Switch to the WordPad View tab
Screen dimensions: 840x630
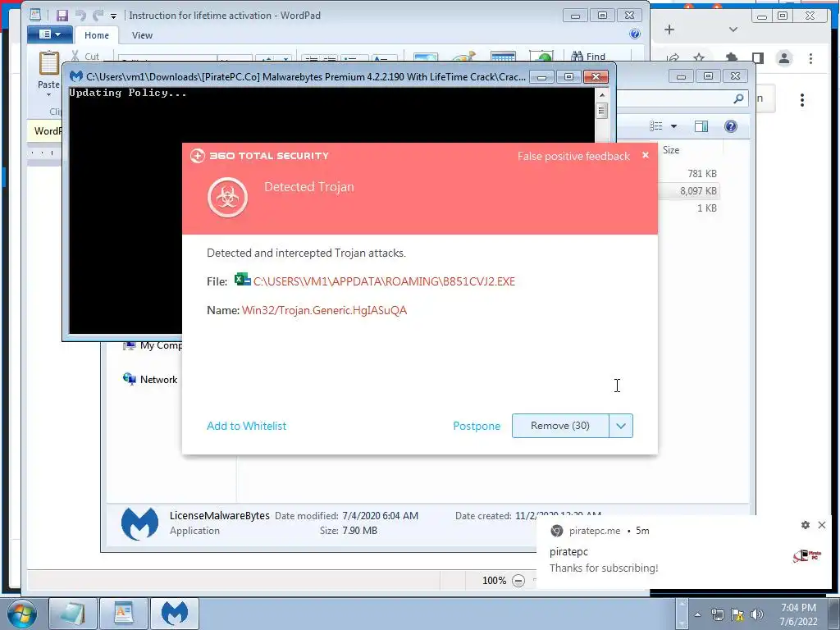point(142,35)
